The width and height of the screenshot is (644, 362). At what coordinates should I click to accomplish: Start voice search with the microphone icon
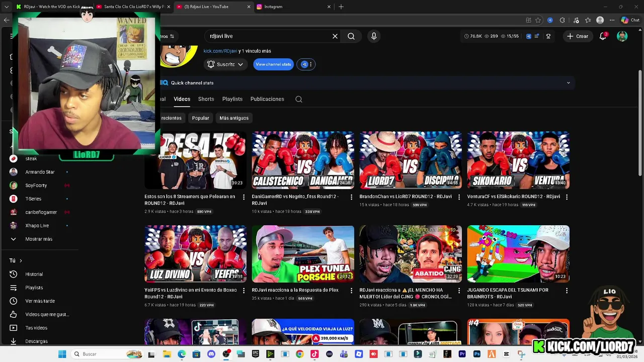pos(373,36)
